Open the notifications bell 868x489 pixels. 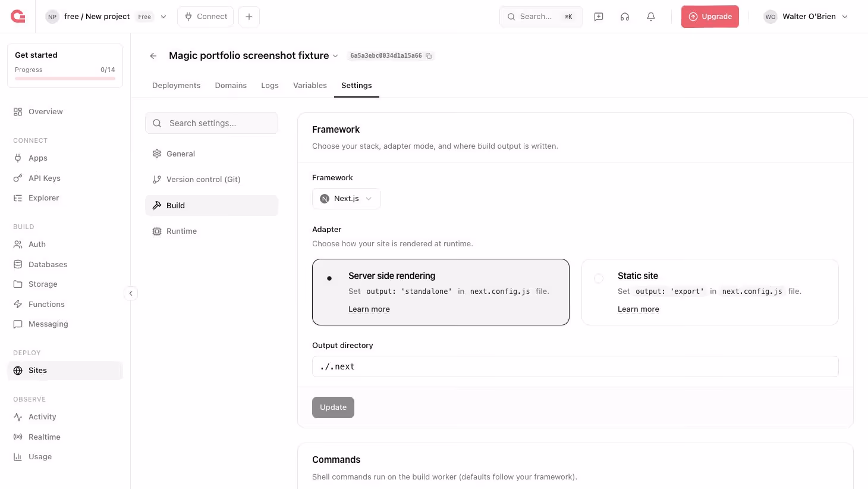point(651,17)
